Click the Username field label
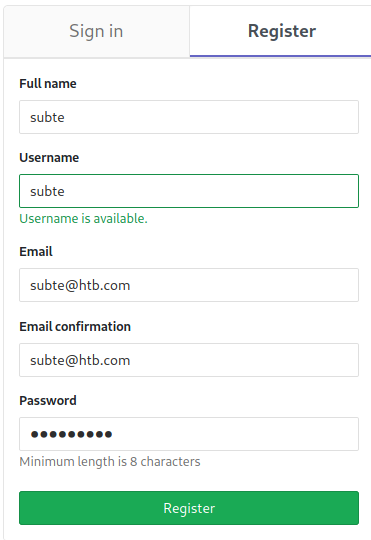This screenshot has height=540, width=371. [x=49, y=158]
